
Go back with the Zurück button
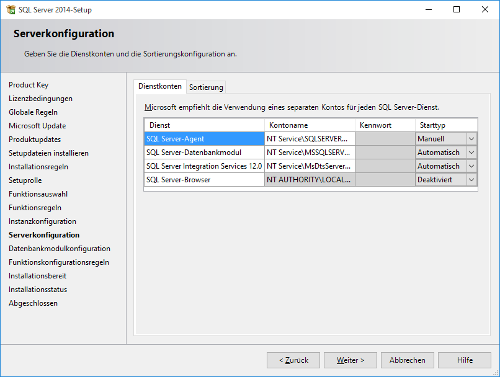[293, 360]
